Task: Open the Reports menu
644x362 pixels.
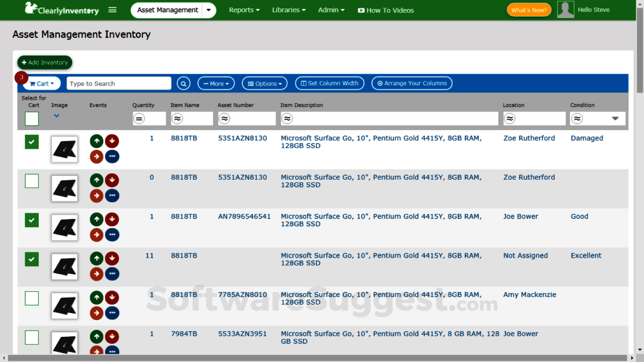Action: pyautogui.click(x=244, y=10)
